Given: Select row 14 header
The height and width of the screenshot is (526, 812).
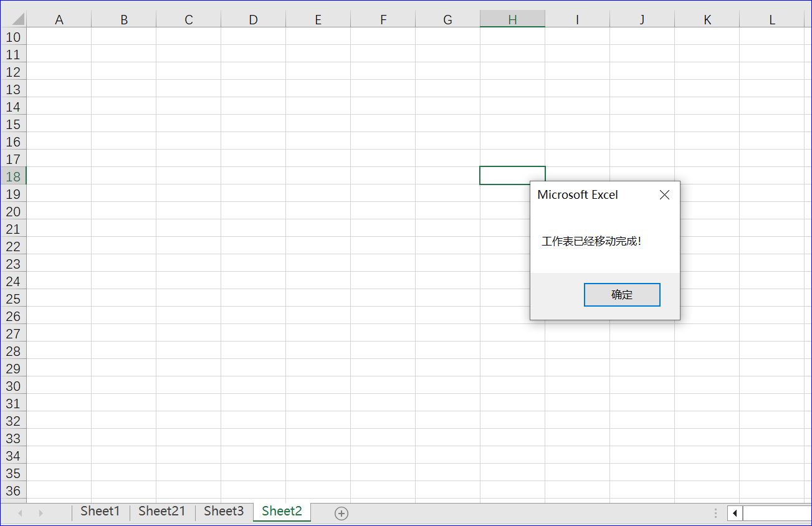Looking at the screenshot, I should point(13,107).
